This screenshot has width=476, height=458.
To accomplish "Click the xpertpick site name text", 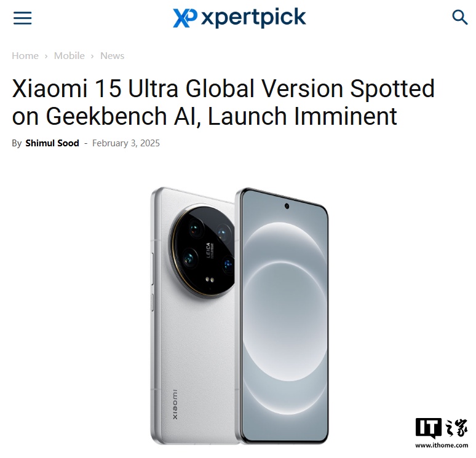I will 253,18.
